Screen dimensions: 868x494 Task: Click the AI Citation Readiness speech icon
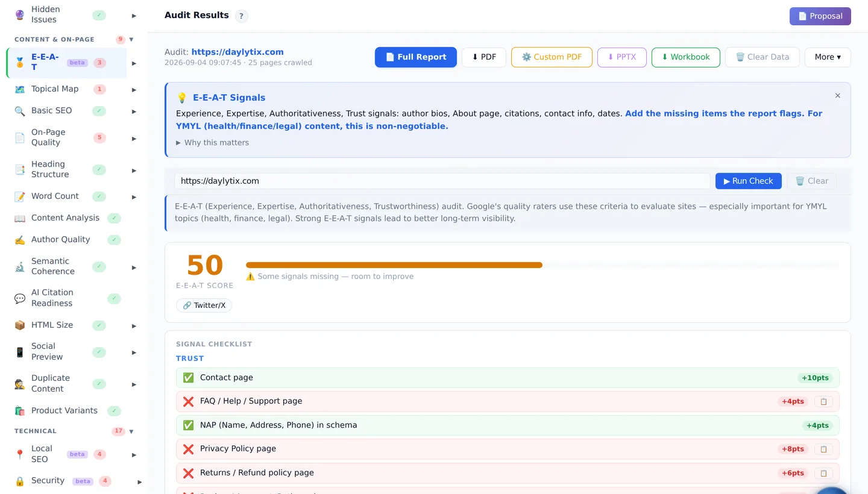pyautogui.click(x=20, y=298)
